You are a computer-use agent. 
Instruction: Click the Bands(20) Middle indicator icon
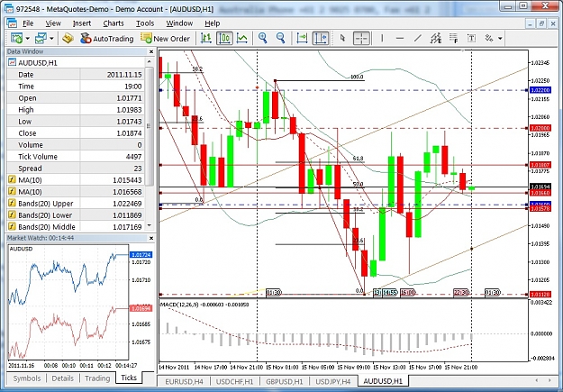tap(12, 227)
